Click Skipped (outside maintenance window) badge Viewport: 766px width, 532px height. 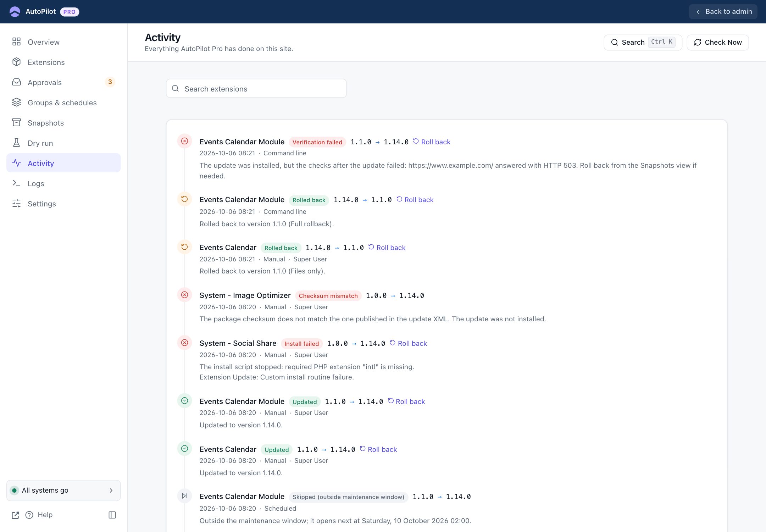tap(348, 497)
